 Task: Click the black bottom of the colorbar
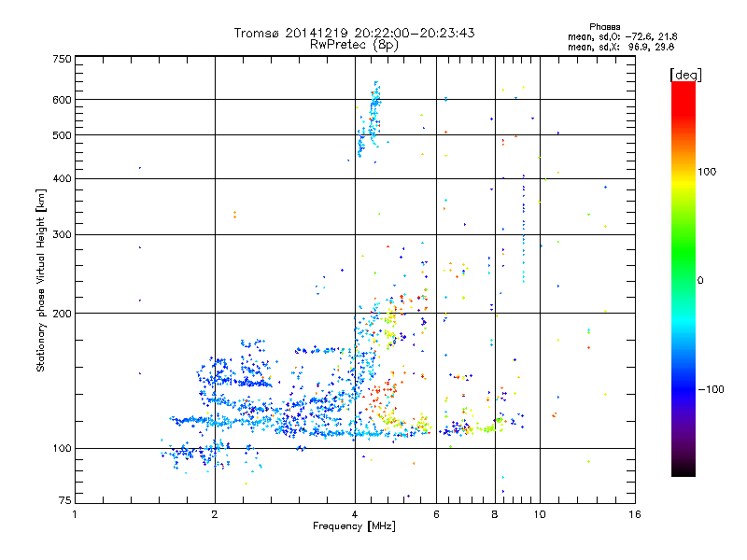point(684,469)
